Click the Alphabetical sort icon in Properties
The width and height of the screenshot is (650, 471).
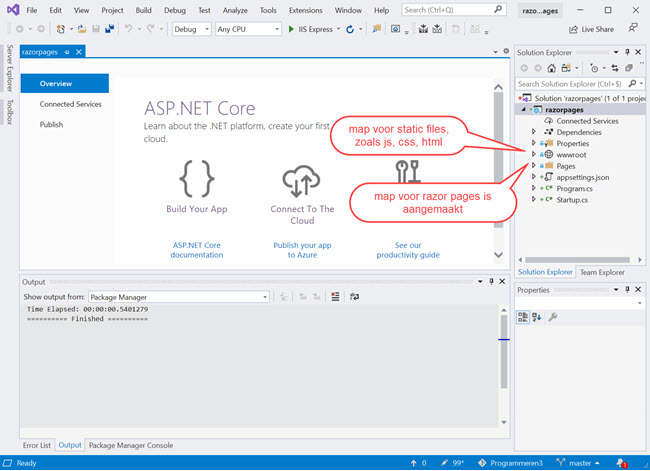coord(537,317)
